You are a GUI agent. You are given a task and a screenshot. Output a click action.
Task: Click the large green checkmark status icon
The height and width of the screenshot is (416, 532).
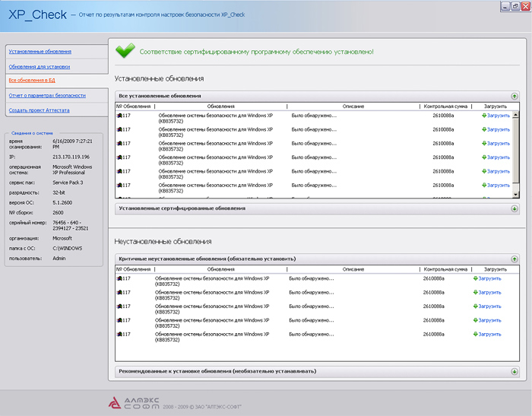pyautogui.click(x=125, y=51)
